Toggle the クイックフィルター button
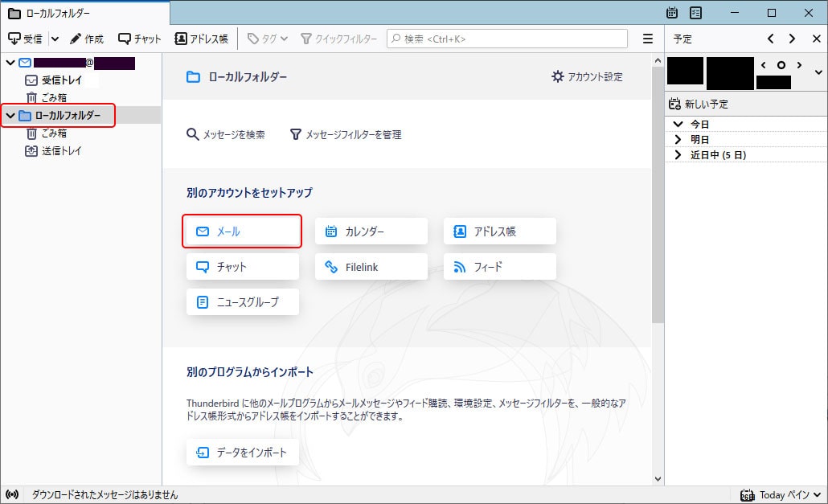828x504 pixels. tap(338, 39)
